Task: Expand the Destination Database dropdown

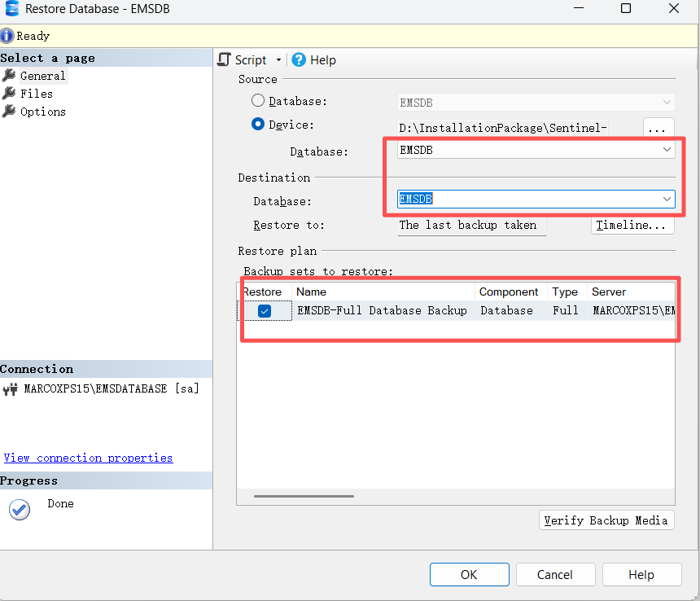Action: [667, 200]
